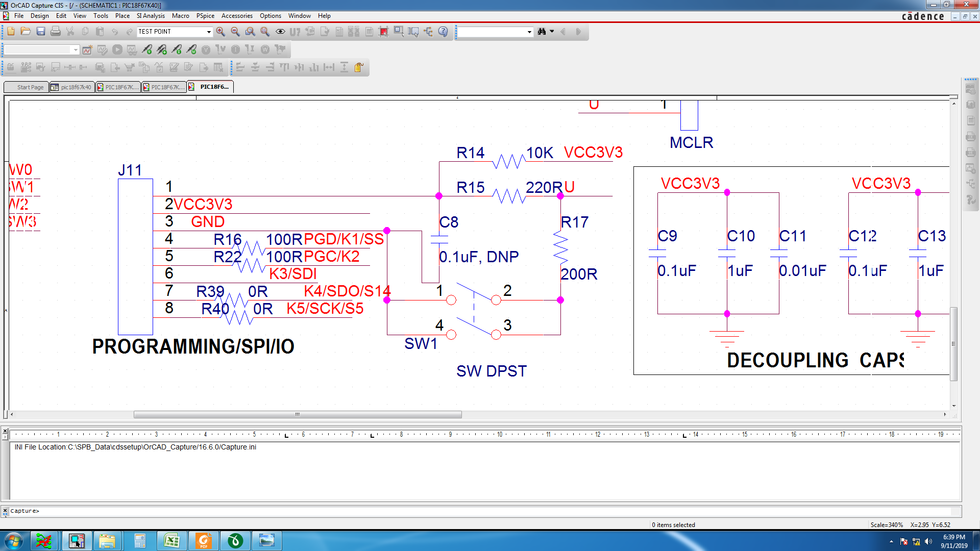Click the Align Top icon
Viewport: 980px width, 551px height.
[x=285, y=67]
